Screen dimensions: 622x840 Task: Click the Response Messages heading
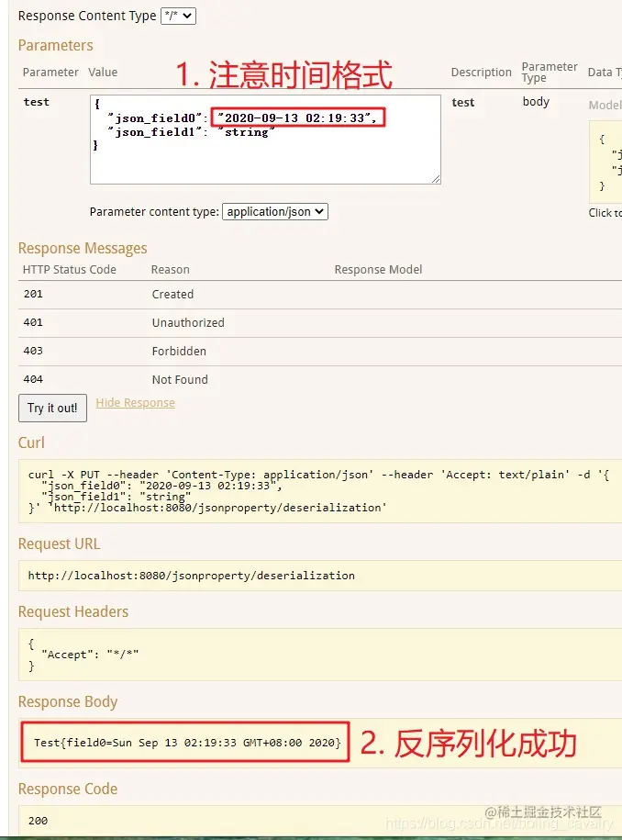(x=83, y=249)
